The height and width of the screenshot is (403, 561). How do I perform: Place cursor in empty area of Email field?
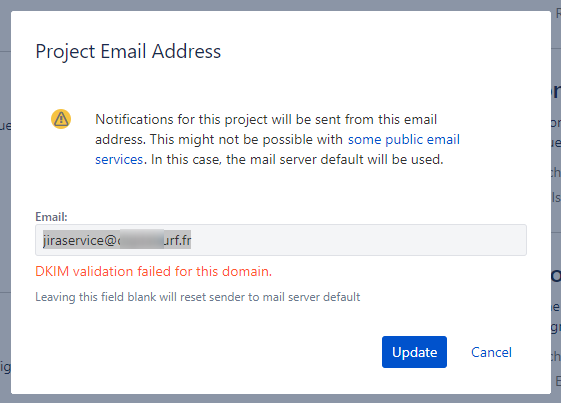(x=358, y=240)
